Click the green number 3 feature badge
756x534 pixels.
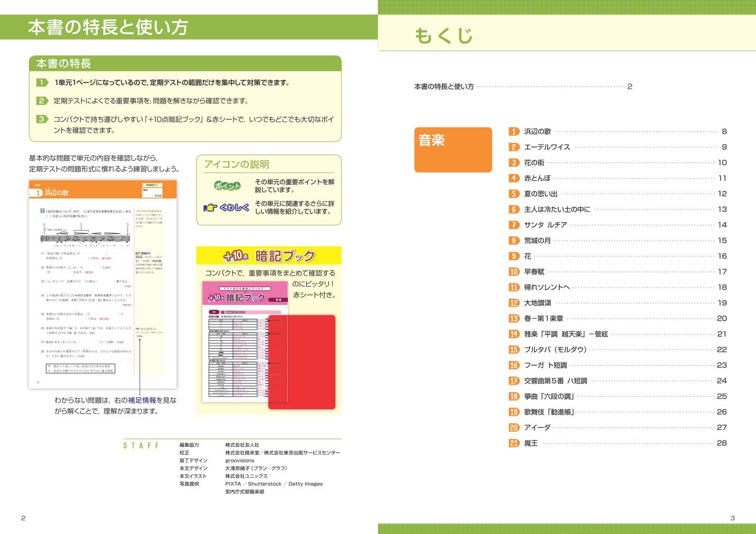tap(42, 119)
